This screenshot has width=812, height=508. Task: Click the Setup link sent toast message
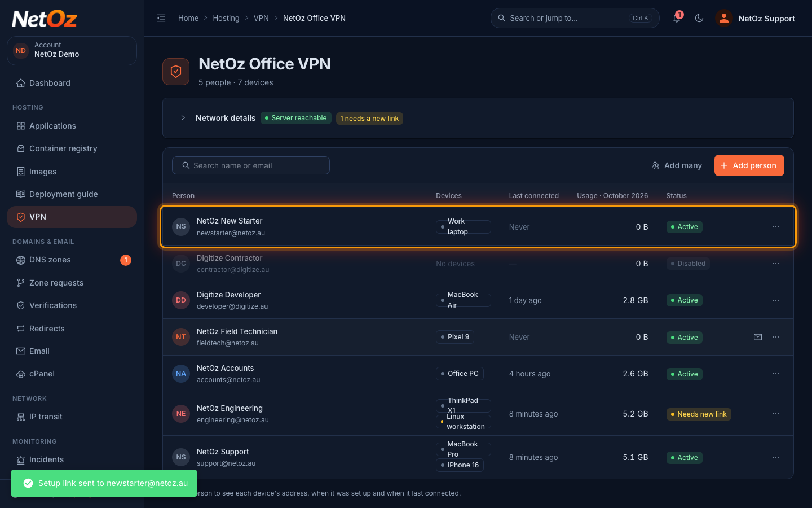pos(104,483)
